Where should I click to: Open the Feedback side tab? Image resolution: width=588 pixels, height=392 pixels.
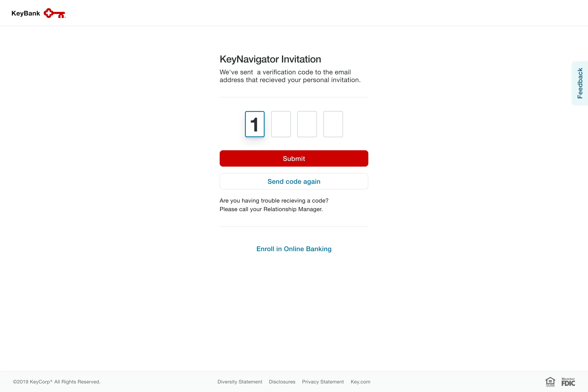[x=580, y=83]
